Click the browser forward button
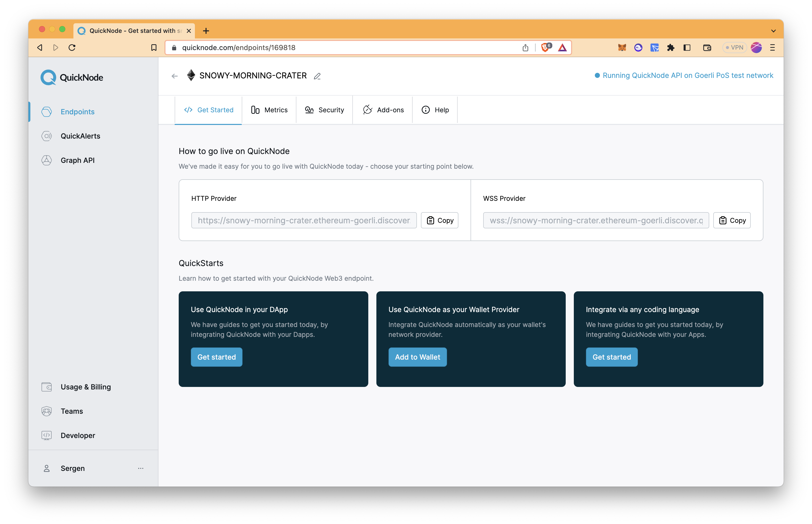 56,48
